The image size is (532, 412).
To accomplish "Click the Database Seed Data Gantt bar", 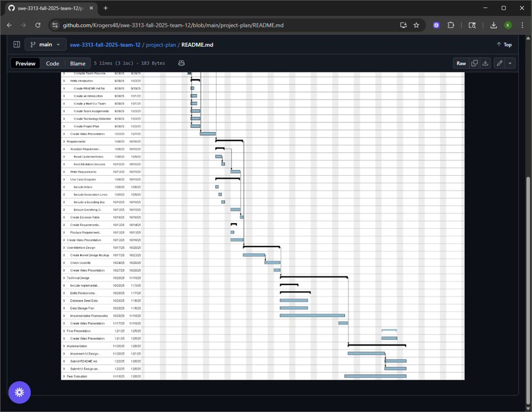I will coord(294,300).
